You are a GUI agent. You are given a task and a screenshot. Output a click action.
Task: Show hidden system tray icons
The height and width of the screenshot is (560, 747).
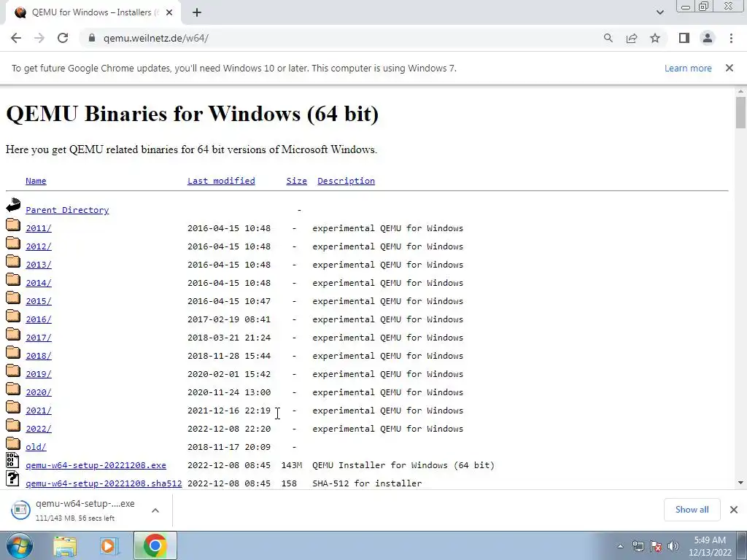pyautogui.click(x=620, y=546)
